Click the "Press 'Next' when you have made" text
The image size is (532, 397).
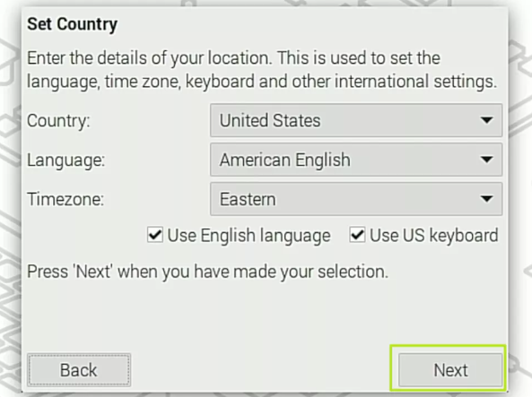153,272
